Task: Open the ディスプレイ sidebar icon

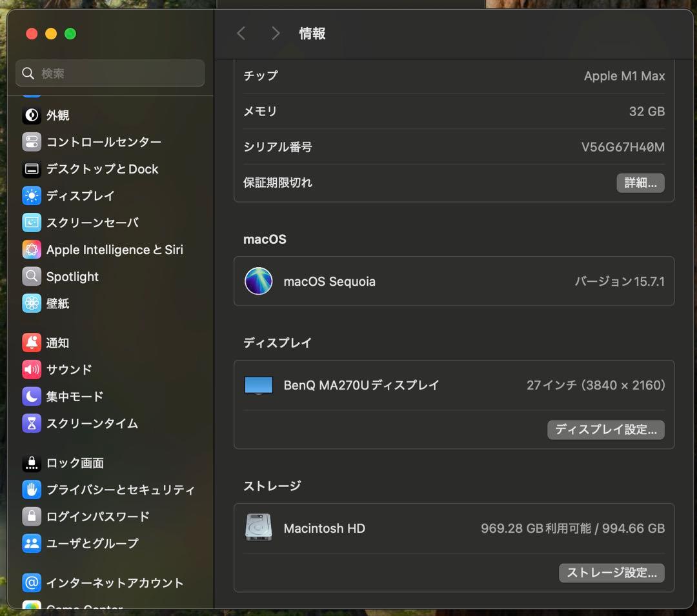Action: 32,195
